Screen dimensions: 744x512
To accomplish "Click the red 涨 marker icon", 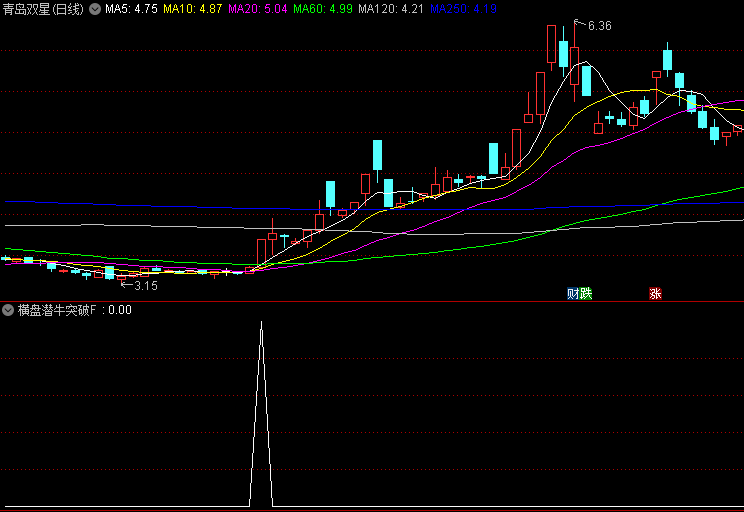I will click(x=655, y=294).
